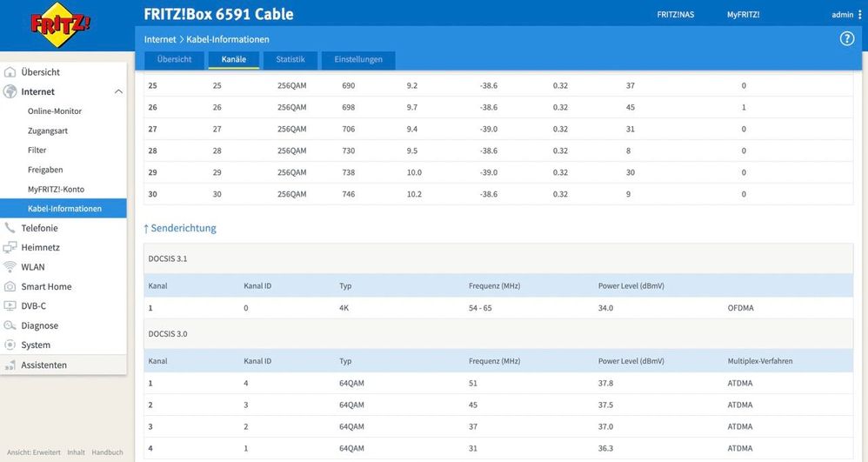Click the Assistenten wizard icon
The height and width of the screenshot is (462, 868).
[x=10, y=365]
